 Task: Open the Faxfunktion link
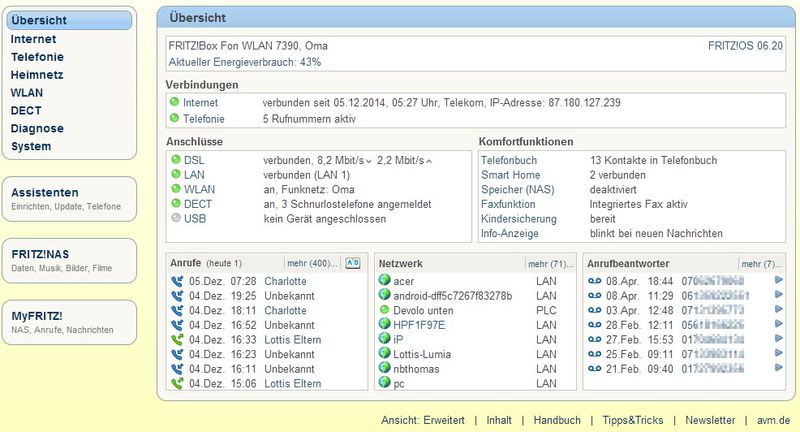508,205
